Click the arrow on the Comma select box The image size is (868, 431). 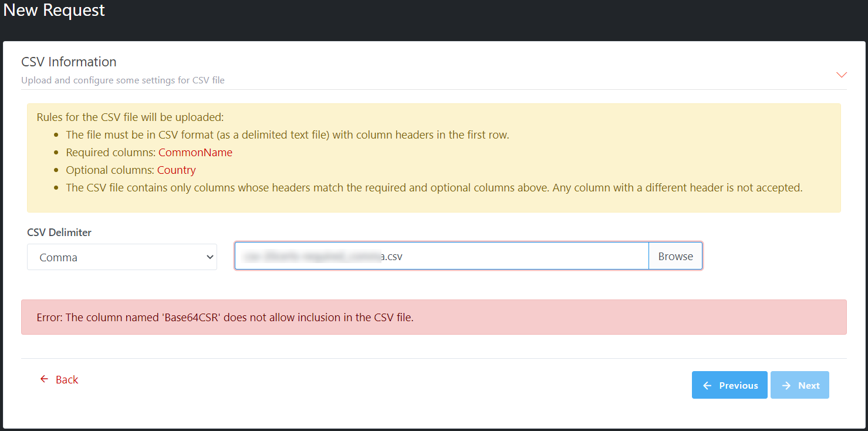(210, 257)
